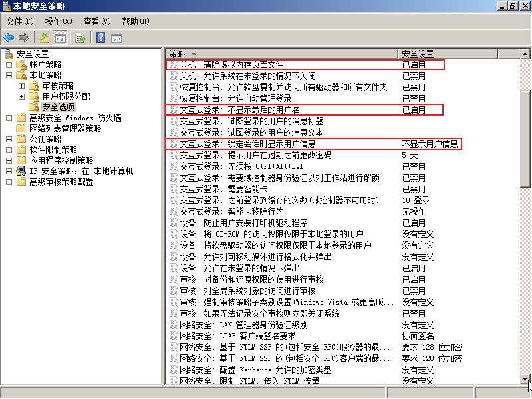Select 交互式登录: 无须按 Ctrl+Alt+Del
Viewport: 532px width, 399px height.
tap(241, 166)
